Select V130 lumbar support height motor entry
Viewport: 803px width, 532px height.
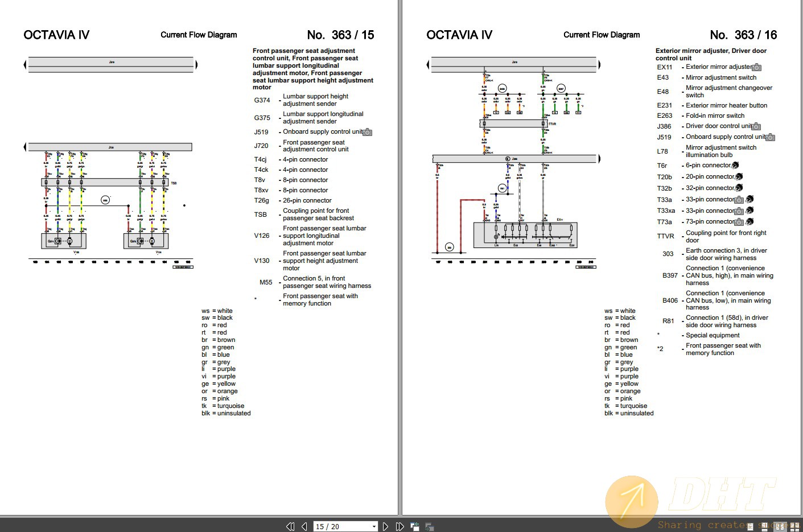pyautogui.click(x=310, y=261)
